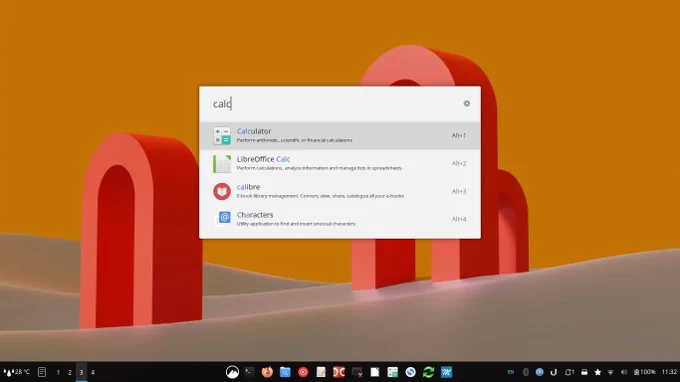Switch to workspace 4
Image resolution: width=680 pixels, height=382 pixels.
tap(92, 372)
